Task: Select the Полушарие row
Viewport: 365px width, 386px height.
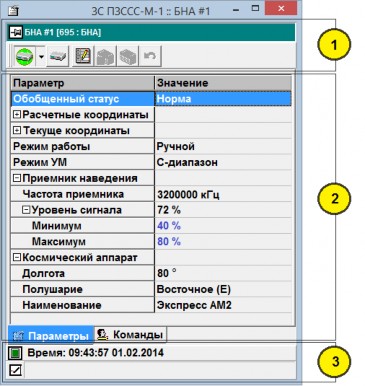Action: tap(83, 289)
